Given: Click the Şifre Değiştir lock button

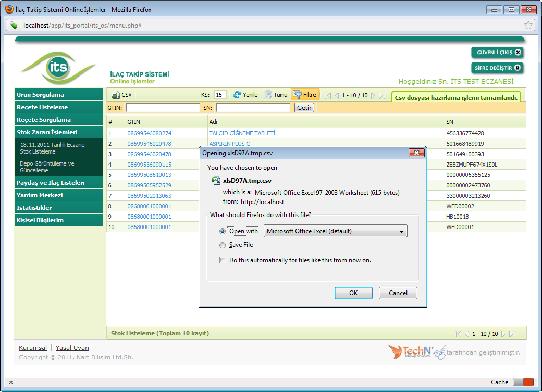Looking at the screenshot, I should (x=497, y=68).
